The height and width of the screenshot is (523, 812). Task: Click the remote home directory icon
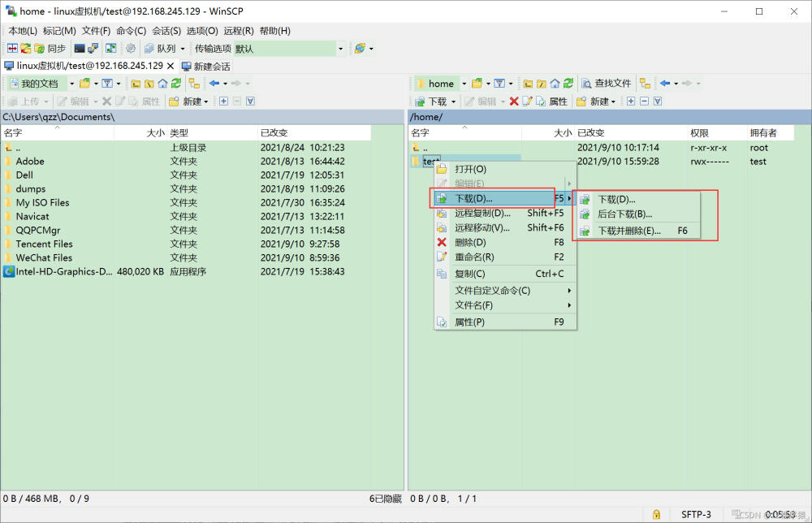point(555,84)
